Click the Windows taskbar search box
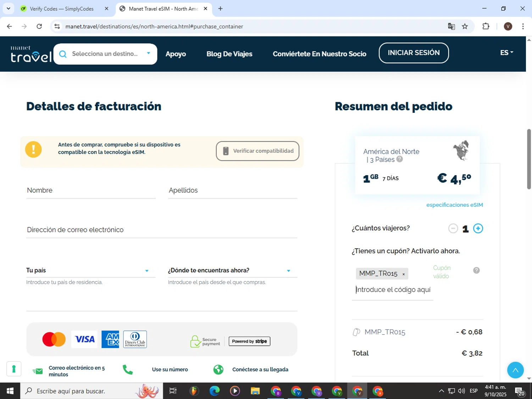This screenshot has height=399, width=532. (x=92, y=391)
